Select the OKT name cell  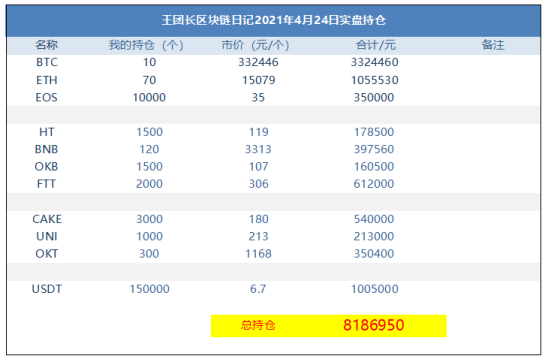tap(46, 253)
